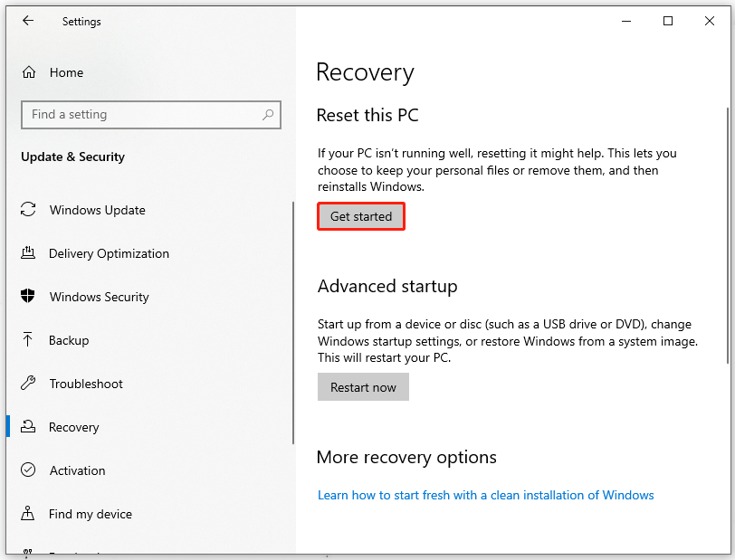735x560 pixels.
Task: Focus the Find a setting field
Action: (x=151, y=114)
